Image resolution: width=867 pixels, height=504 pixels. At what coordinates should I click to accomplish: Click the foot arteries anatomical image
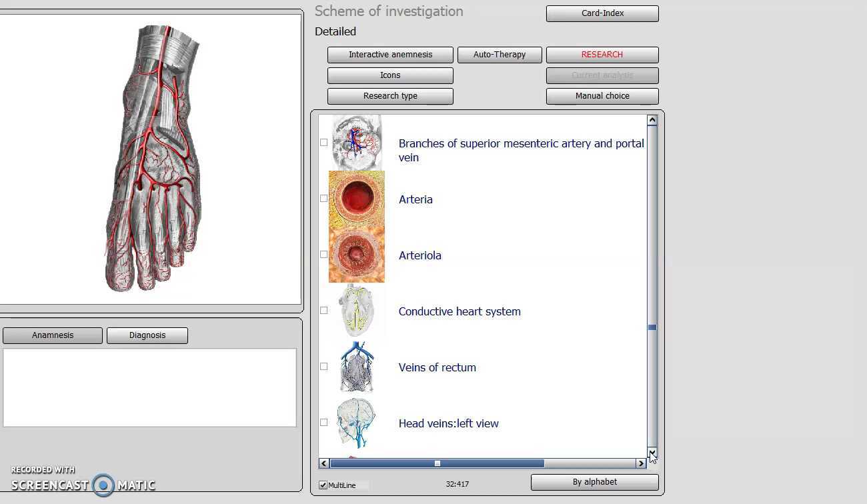152,159
